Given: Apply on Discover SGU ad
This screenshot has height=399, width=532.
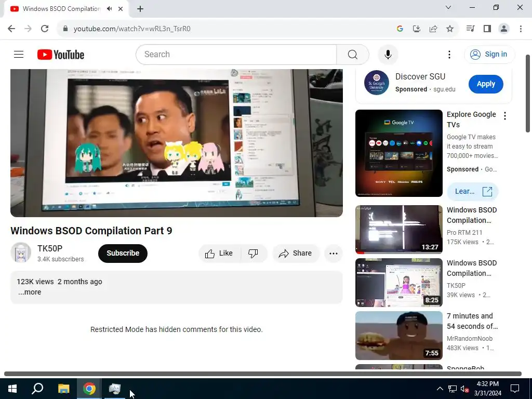Looking at the screenshot, I should coord(486,84).
